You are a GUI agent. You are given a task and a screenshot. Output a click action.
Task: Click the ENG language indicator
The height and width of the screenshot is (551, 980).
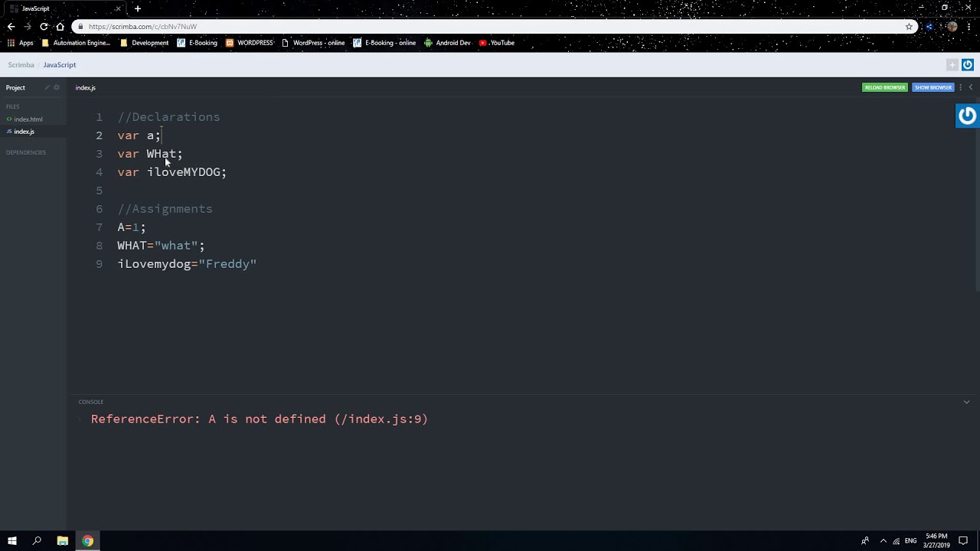[910, 541]
